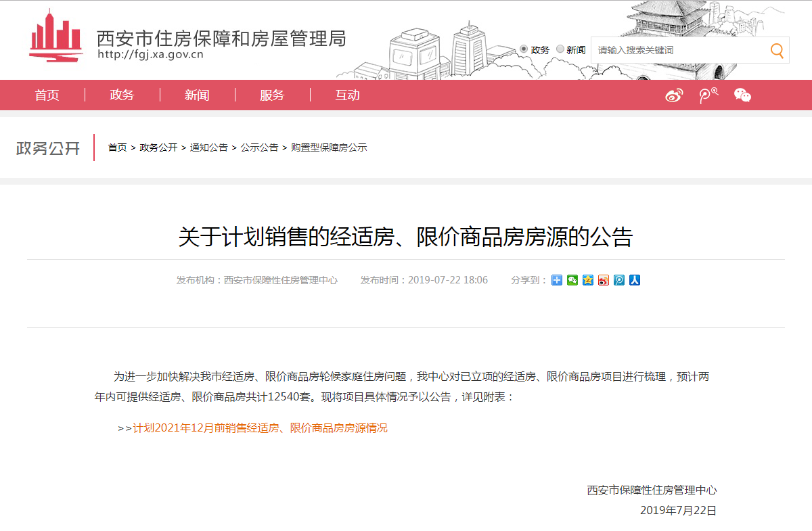This screenshot has width=812, height=531.
Task: Select the 新闻 radio button near the search box
Action: (x=560, y=49)
